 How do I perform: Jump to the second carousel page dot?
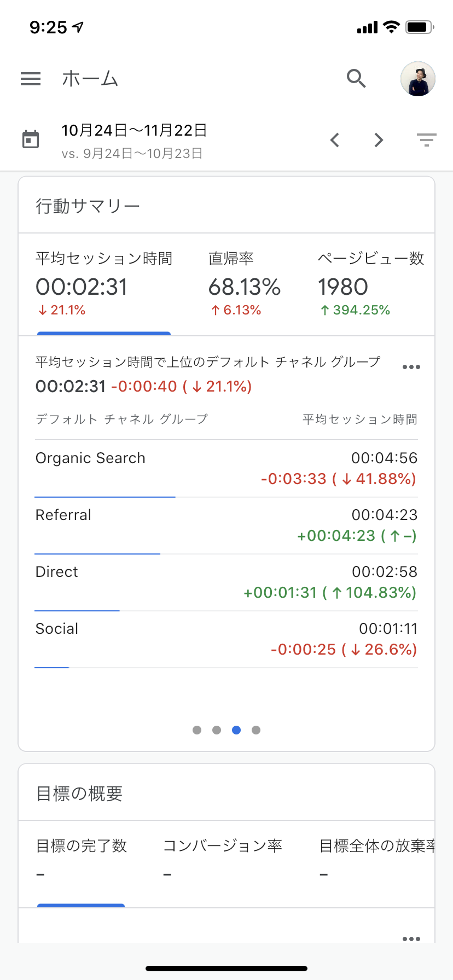(x=217, y=730)
